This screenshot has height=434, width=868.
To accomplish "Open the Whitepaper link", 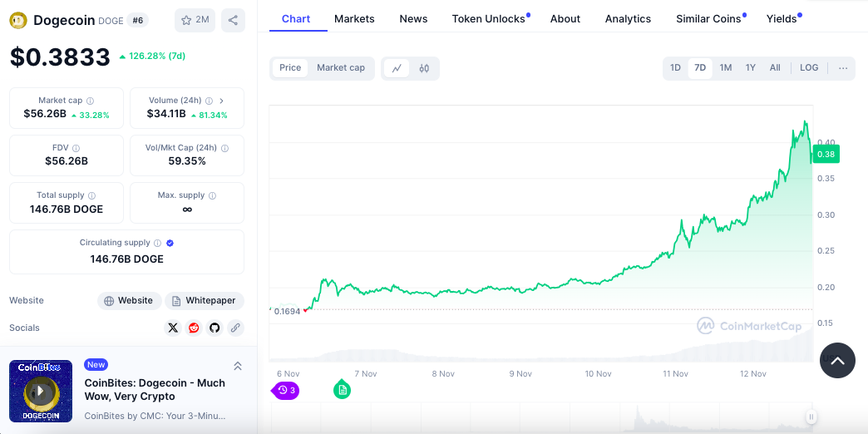I will tap(205, 301).
